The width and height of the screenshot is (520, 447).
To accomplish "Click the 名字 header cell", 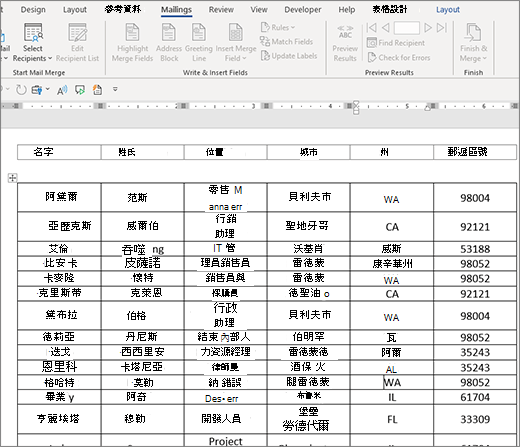I will click(59, 152).
